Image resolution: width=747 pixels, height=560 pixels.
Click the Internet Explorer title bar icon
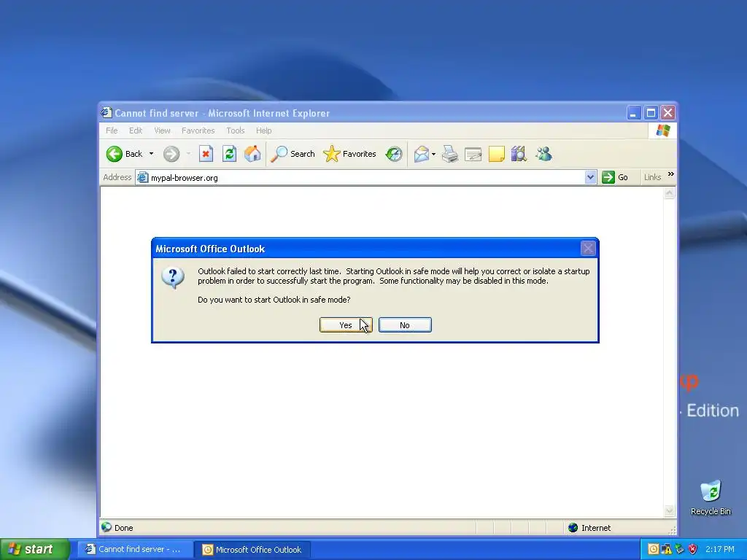pyautogui.click(x=107, y=112)
